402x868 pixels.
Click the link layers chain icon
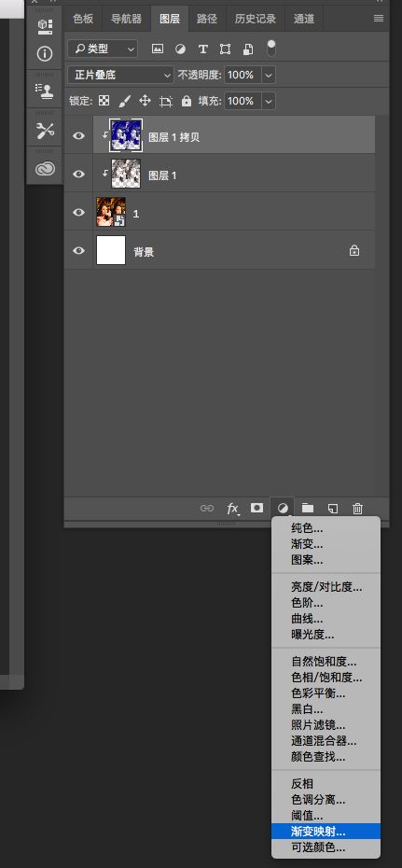pyautogui.click(x=207, y=508)
